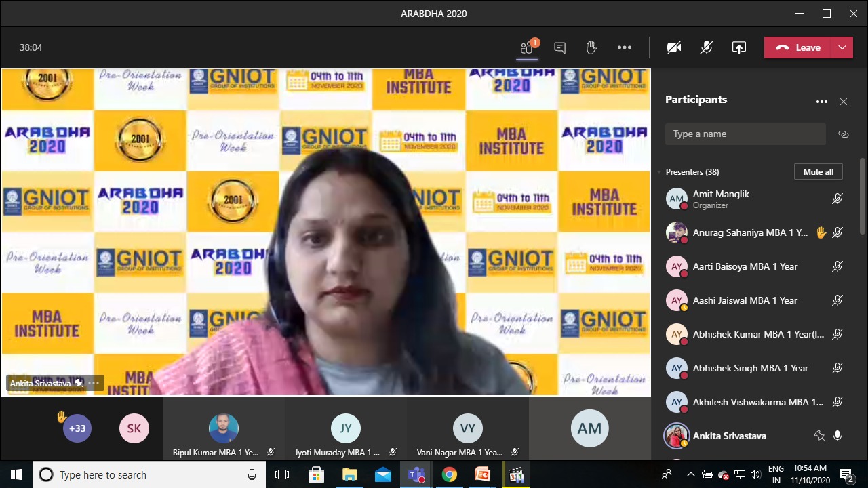Click the red Leave button
Image resolution: width=868 pixels, height=488 pixels.
798,47
